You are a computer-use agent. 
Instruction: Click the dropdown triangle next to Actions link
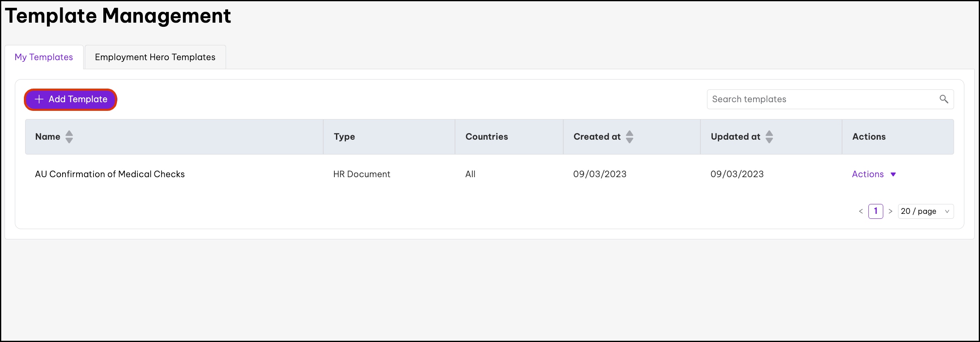click(893, 174)
